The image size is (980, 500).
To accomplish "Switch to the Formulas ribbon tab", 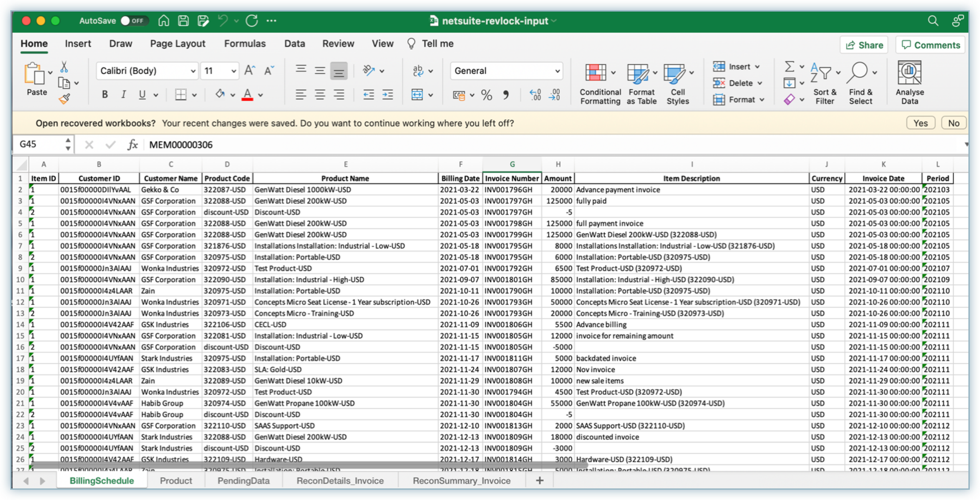I will [x=245, y=44].
